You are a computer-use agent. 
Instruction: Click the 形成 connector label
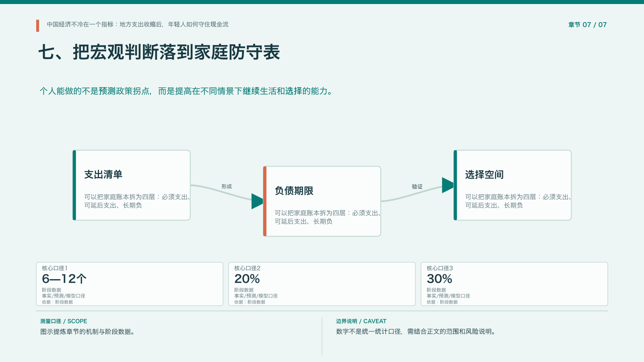click(x=227, y=186)
